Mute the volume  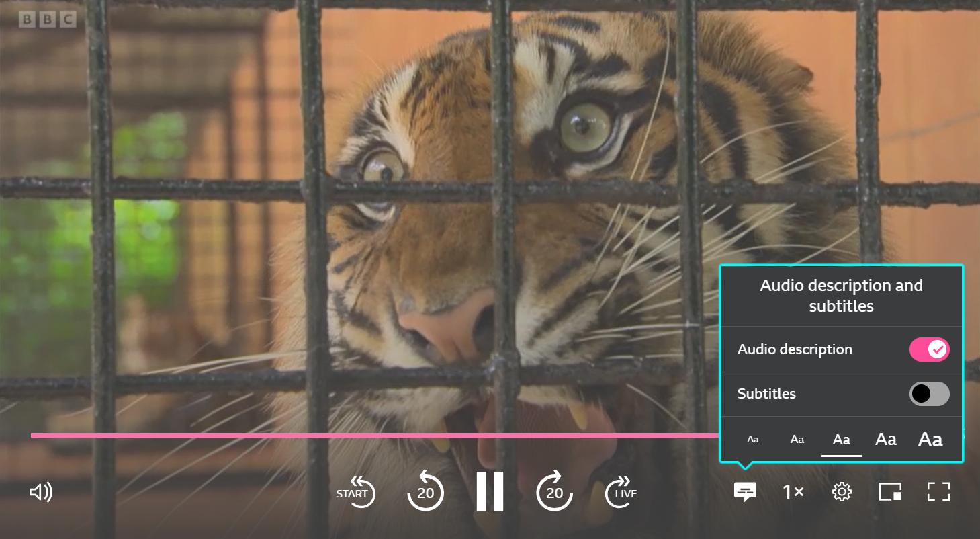tap(41, 492)
